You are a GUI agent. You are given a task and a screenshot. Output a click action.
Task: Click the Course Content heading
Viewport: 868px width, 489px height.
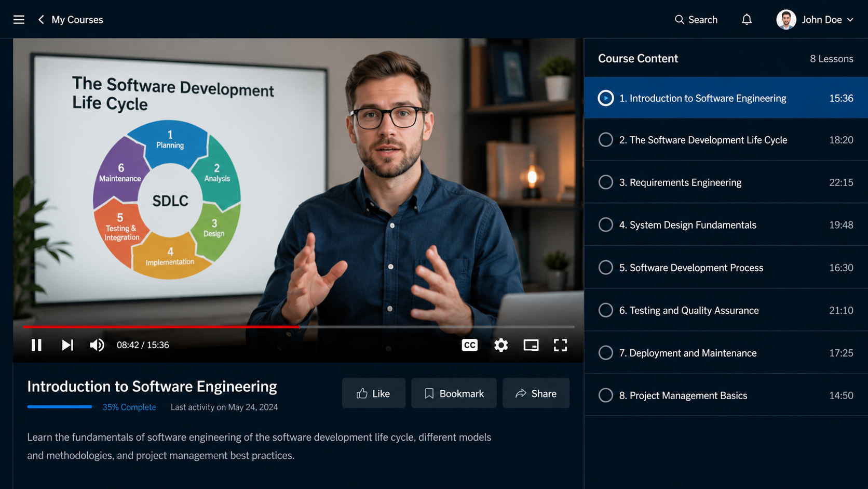638,59
